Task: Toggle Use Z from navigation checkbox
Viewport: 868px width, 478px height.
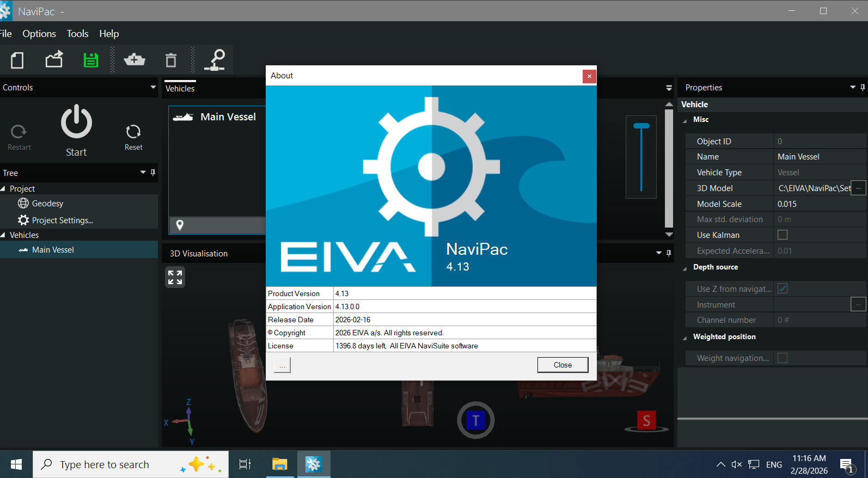Action: (x=783, y=289)
